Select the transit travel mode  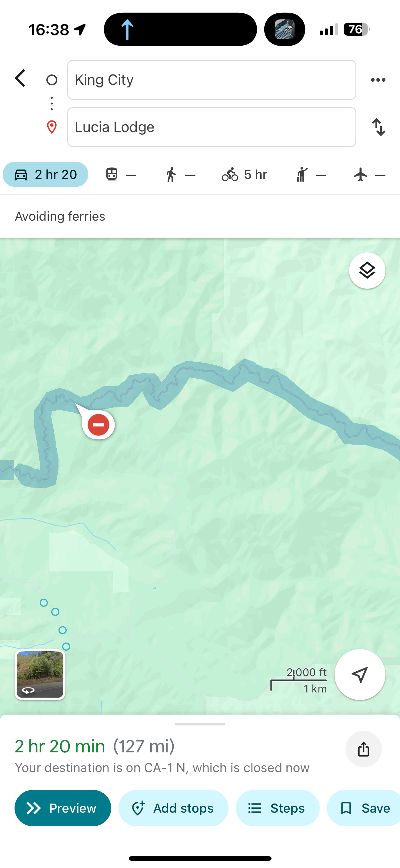click(121, 175)
